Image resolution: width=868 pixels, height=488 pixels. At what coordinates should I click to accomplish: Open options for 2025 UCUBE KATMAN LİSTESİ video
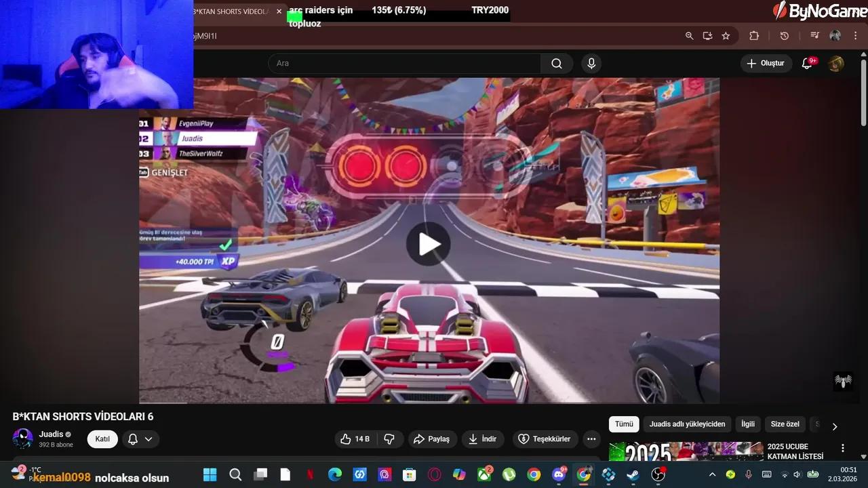[843, 448]
